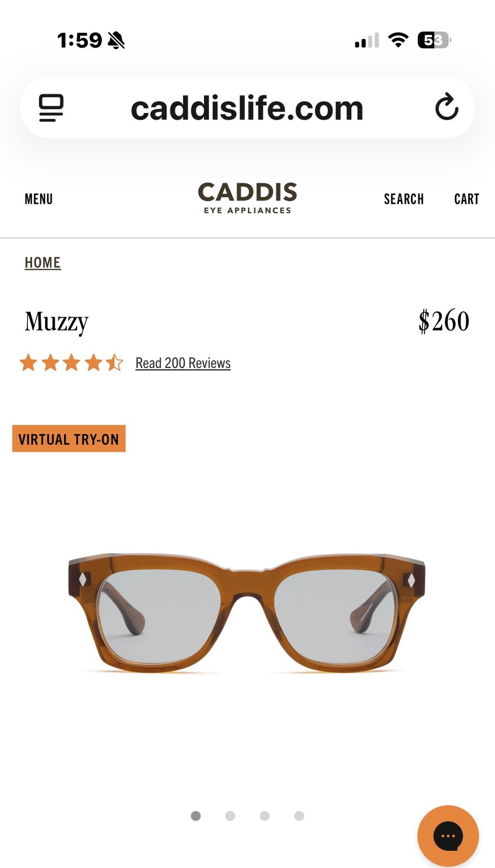The height and width of the screenshot is (868, 495).
Task: Tap the silent mode bell icon
Action: 116,40
